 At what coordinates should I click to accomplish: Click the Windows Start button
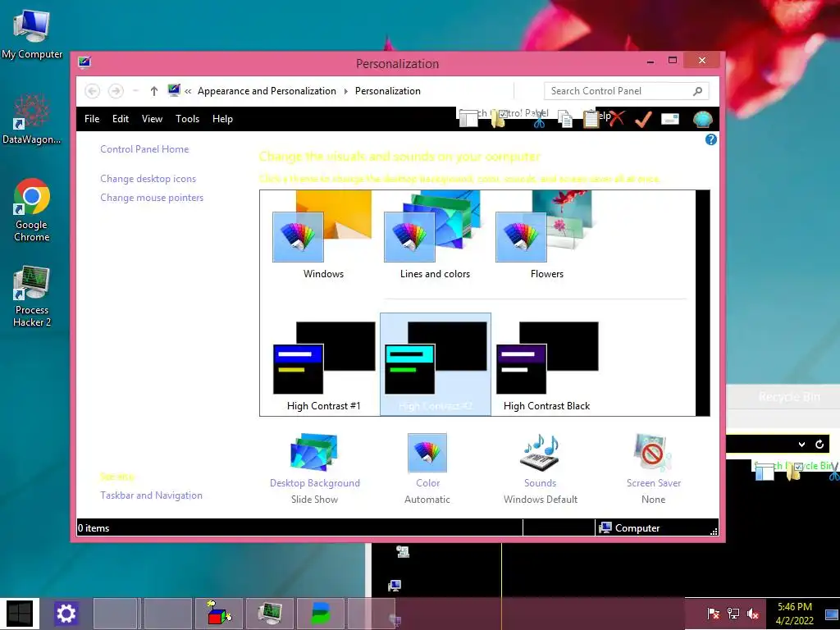tap(20, 614)
